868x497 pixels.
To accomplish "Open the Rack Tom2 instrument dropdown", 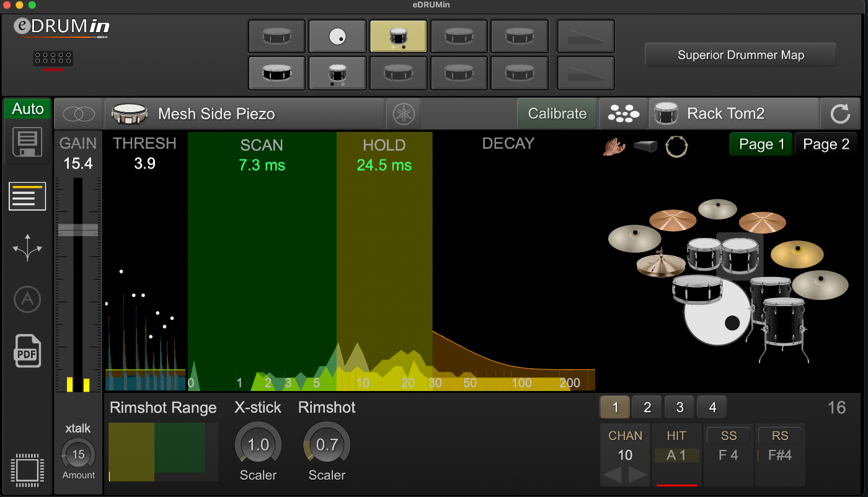I will [x=734, y=114].
